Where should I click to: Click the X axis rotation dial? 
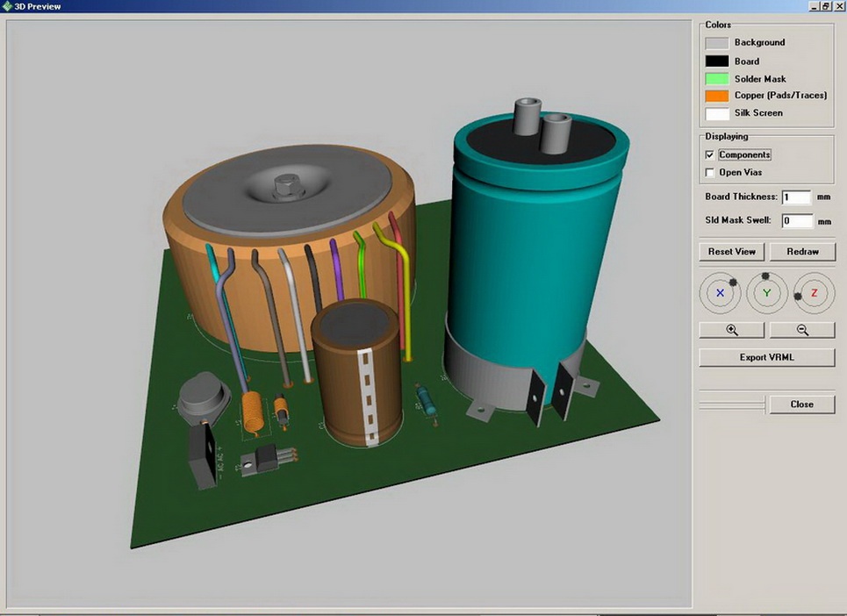click(720, 293)
